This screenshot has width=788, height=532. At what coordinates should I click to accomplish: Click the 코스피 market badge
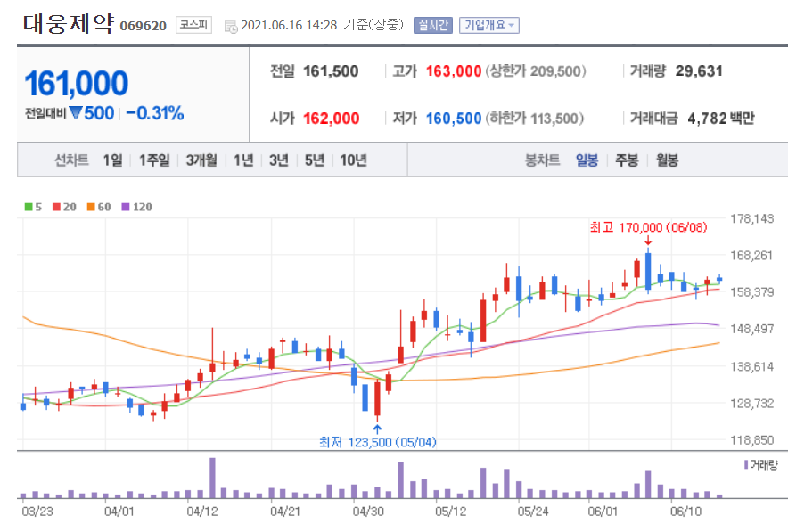[x=193, y=25]
